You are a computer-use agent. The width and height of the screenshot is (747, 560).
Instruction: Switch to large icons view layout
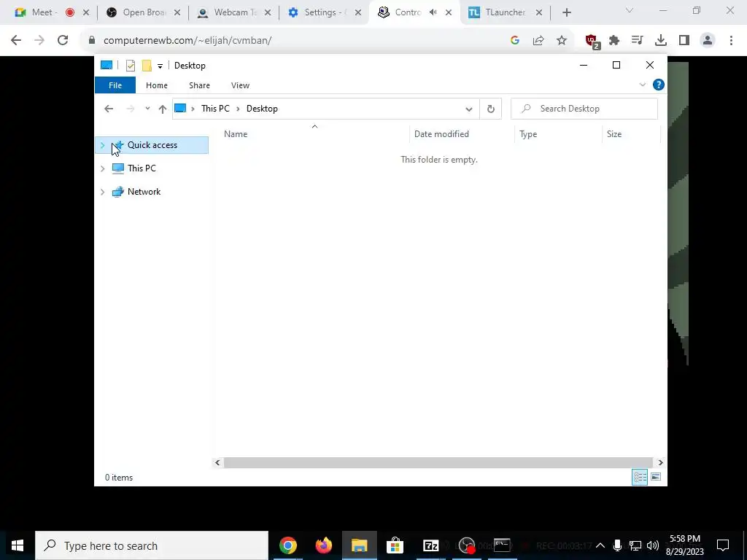tap(656, 477)
